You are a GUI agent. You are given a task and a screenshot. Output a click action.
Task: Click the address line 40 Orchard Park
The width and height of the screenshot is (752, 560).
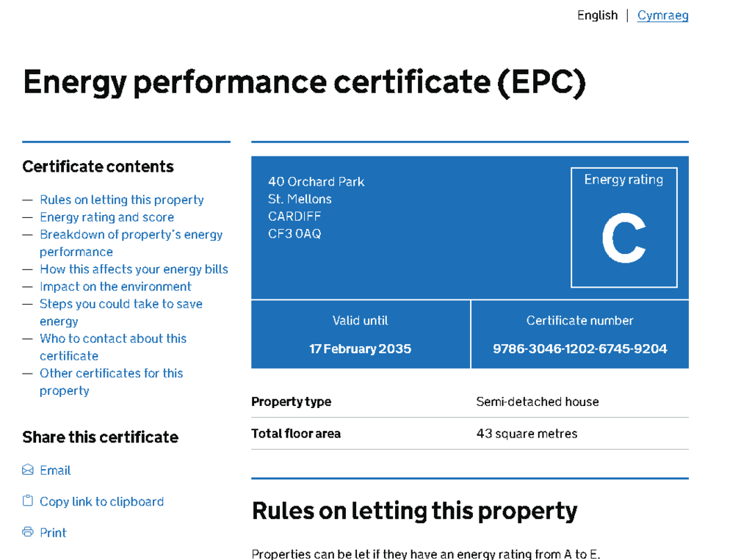click(x=316, y=182)
